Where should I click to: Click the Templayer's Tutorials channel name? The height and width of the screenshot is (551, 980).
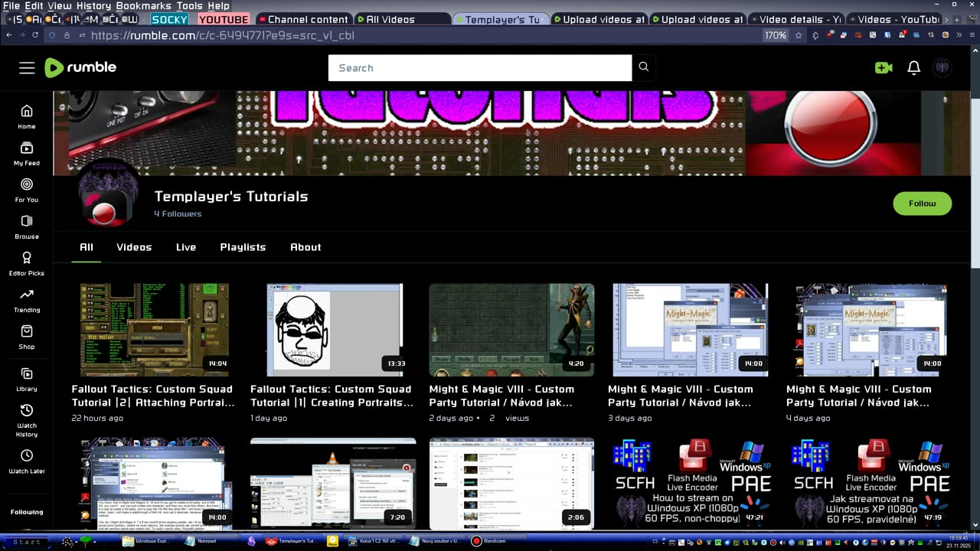pos(231,197)
